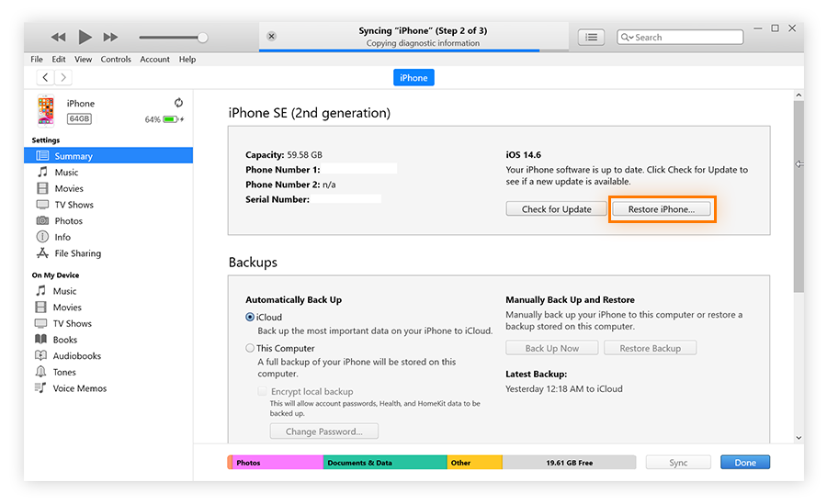The image size is (827, 504).
Task: Select Audiobooks under On My Device
Action: tap(76, 356)
